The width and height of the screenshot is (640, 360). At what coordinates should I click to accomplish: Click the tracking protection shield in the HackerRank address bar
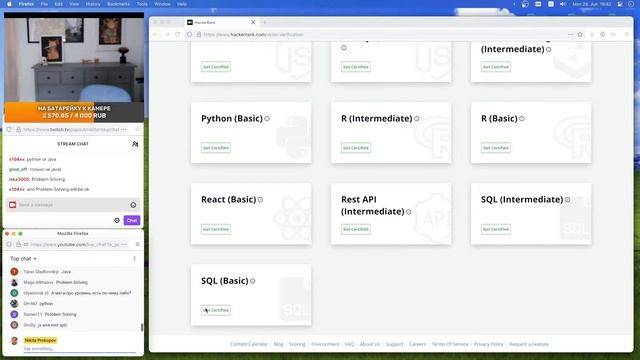(189, 35)
